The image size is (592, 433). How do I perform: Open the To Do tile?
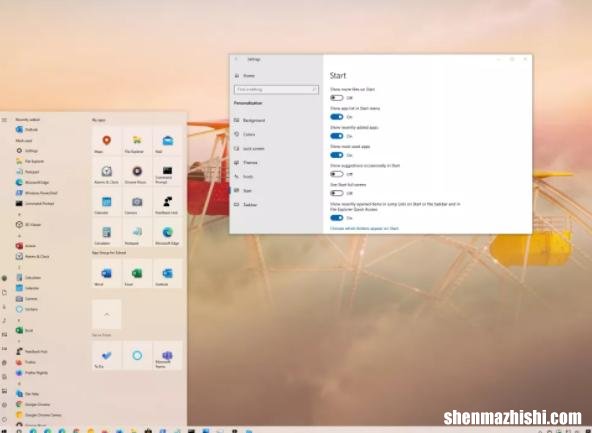click(106, 356)
